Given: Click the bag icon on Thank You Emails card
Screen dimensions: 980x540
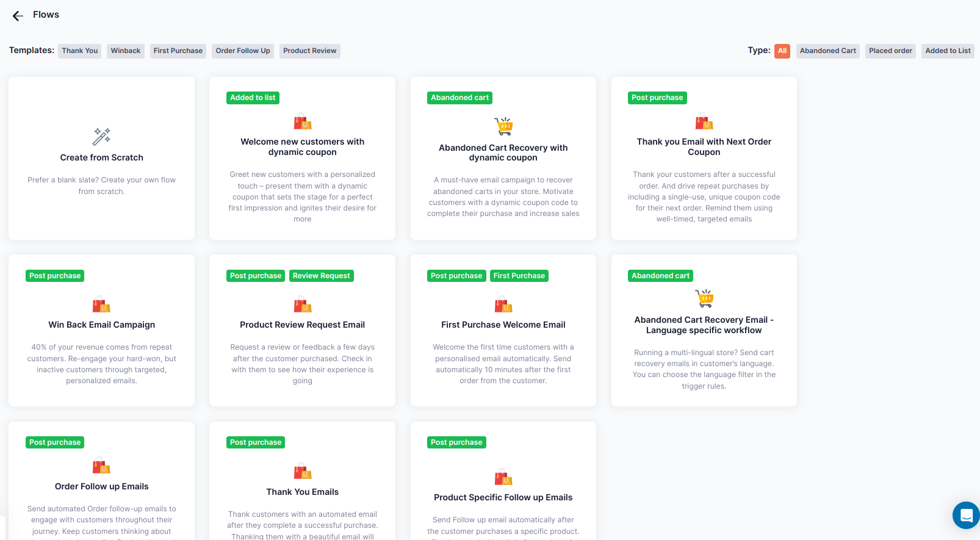Looking at the screenshot, I should point(302,471).
